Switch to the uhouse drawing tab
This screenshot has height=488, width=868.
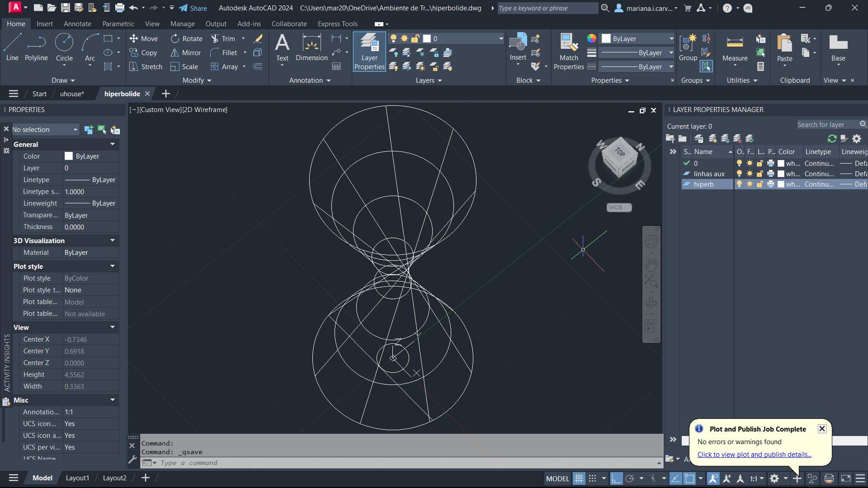[72, 94]
